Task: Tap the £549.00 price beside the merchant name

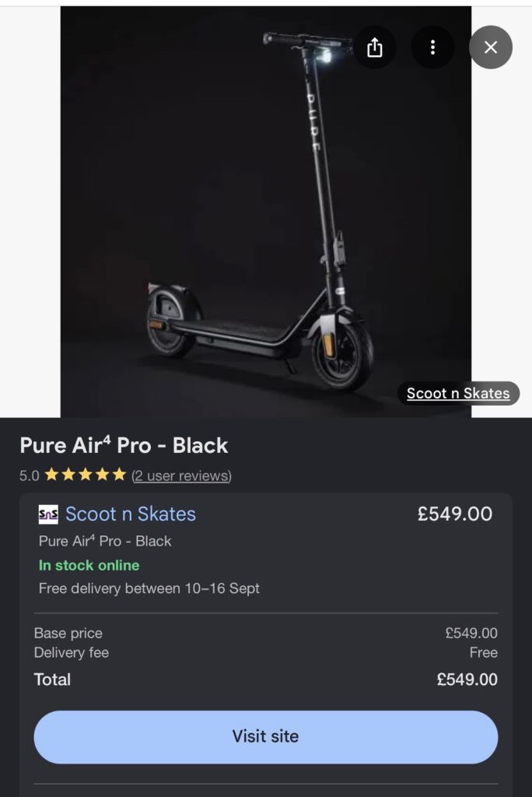Action: tap(455, 514)
